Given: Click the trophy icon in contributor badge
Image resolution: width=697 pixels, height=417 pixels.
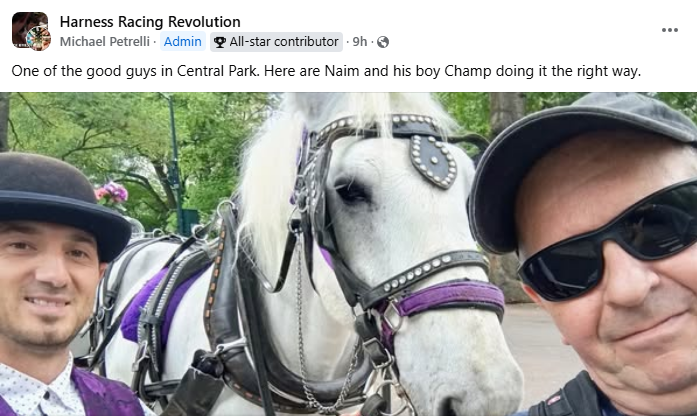Looking at the screenshot, I should (220, 42).
